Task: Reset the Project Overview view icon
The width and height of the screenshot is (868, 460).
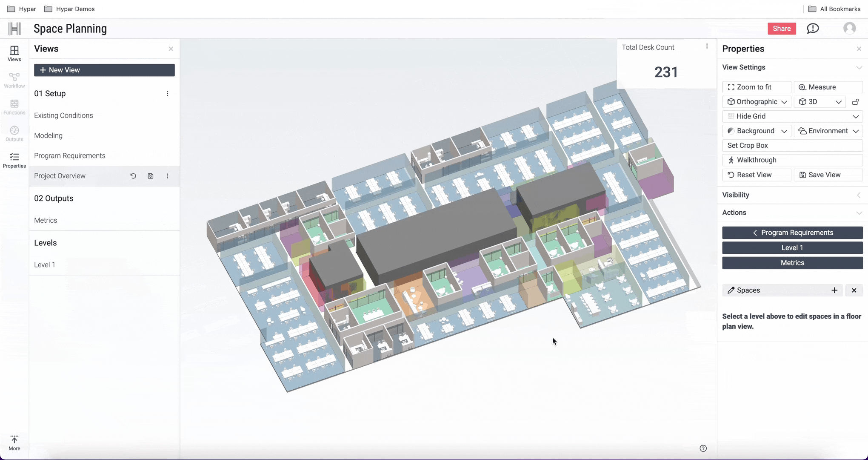Action: [x=133, y=176]
